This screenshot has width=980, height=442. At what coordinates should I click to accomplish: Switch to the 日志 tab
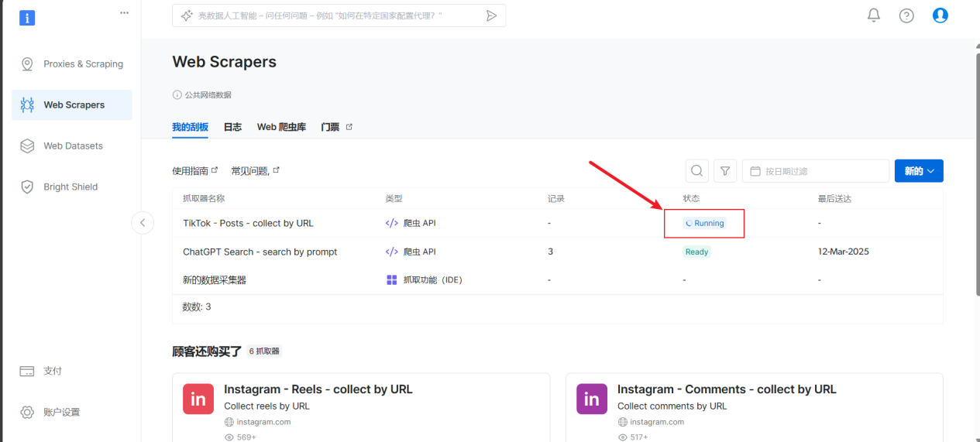(x=232, y=127)
